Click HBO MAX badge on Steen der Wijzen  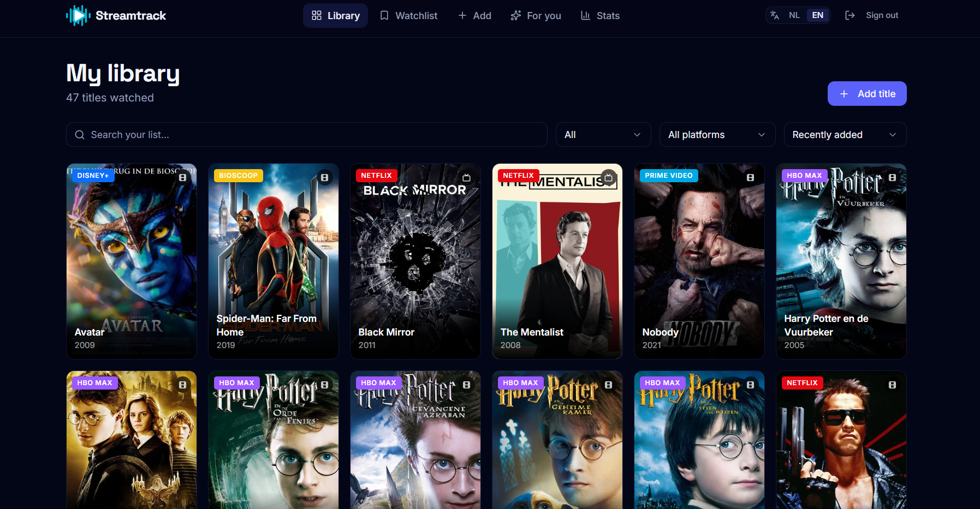click(x=663, y=383)
